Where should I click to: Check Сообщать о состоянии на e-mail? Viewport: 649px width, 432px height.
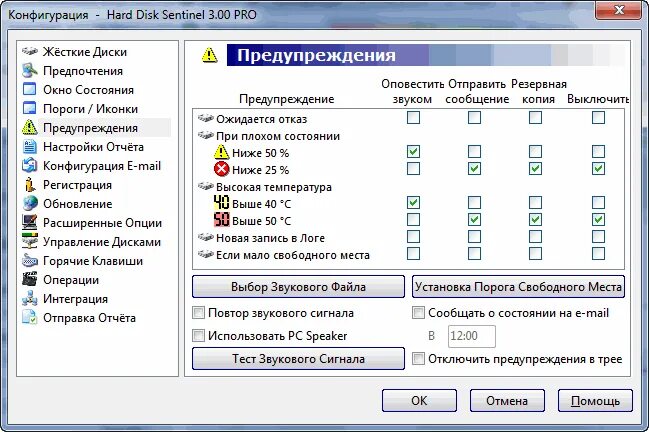[418, 313]
